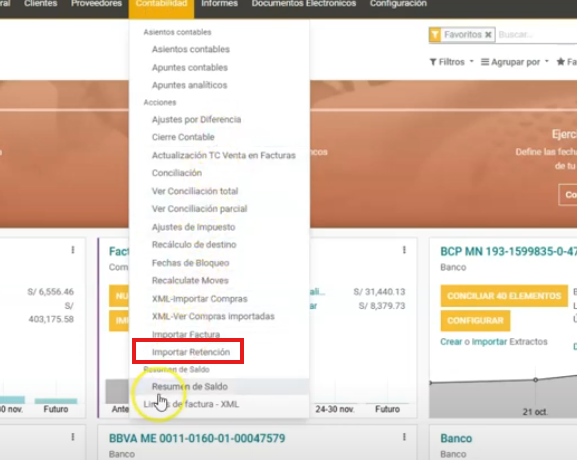Open the bottom-right Banco journal title
Image resolution: width=577 pixels, height=460 pixels.
click(x=456, y=438)
